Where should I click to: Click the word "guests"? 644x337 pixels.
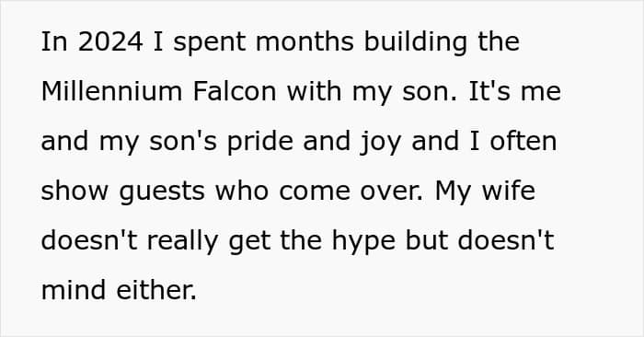pos(162,193)
